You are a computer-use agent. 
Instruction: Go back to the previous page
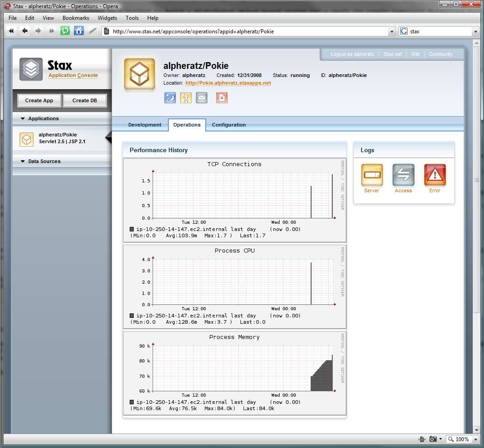point(25,31)
